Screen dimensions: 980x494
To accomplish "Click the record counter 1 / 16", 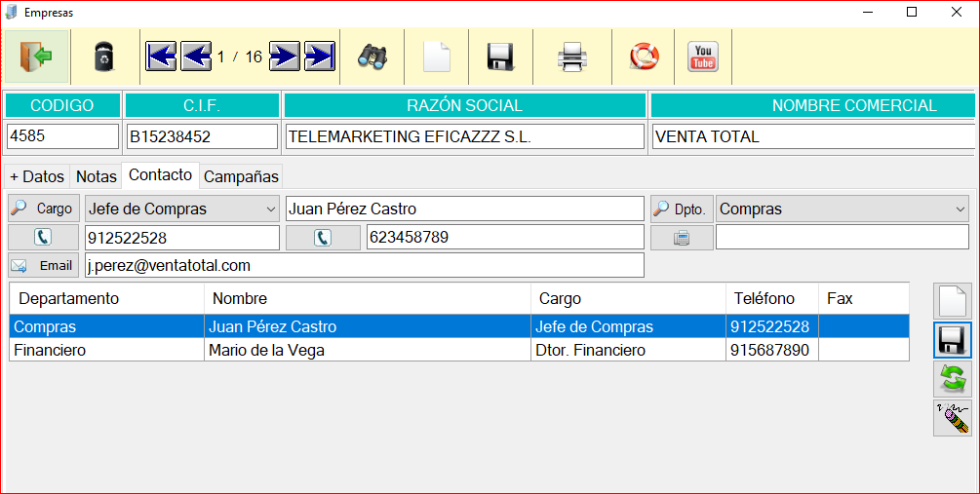I will pyautogui.click(x=239, y=57).
